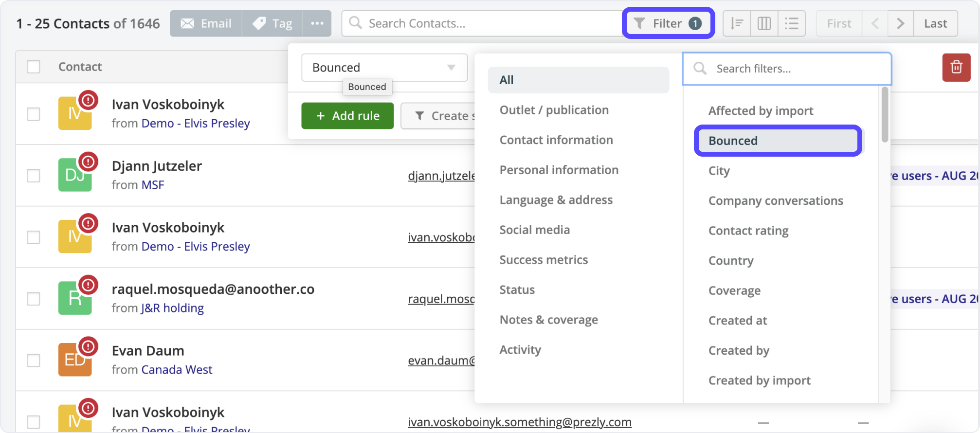Click the sort order icon

pyautogui.click(x=737, y=23)
